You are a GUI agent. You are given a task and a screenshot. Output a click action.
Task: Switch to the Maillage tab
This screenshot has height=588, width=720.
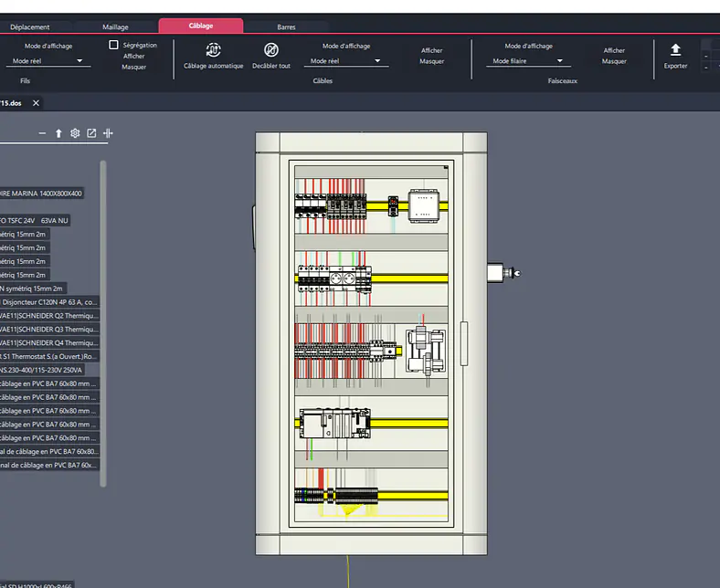tap(115, 27)
